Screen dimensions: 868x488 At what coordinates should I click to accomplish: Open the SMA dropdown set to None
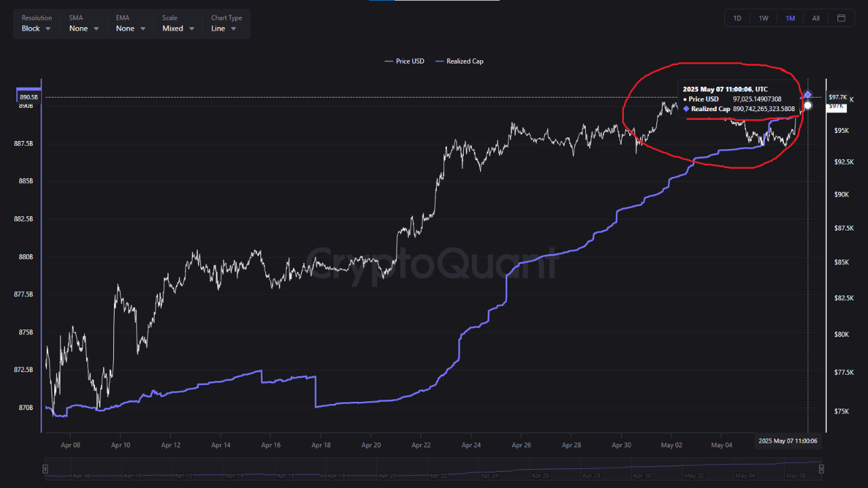click(x=83, y=28)
